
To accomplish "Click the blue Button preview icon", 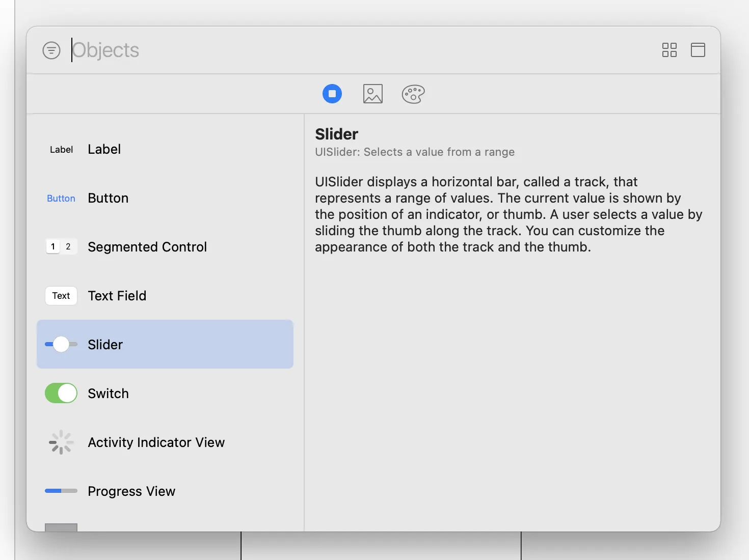I will pos(61,199).
